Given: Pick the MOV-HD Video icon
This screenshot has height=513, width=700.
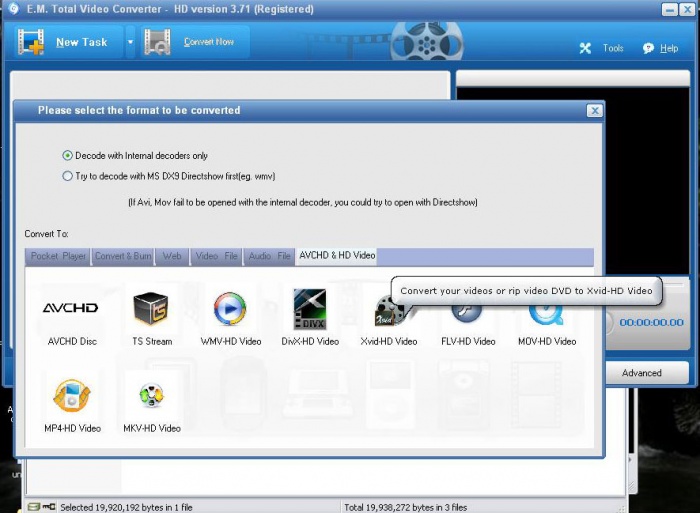Looking at the screenshot, I should 546,315.
